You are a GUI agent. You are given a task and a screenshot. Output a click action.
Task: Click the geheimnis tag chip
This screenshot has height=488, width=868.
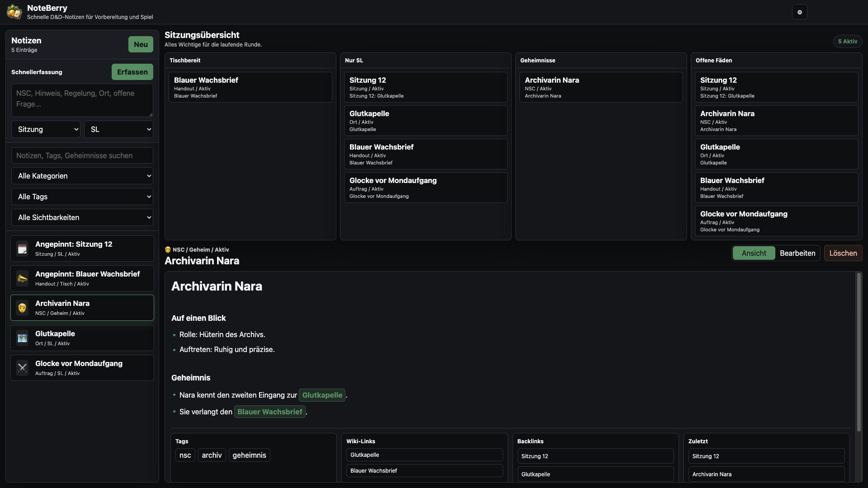click(x=249, y=455)
